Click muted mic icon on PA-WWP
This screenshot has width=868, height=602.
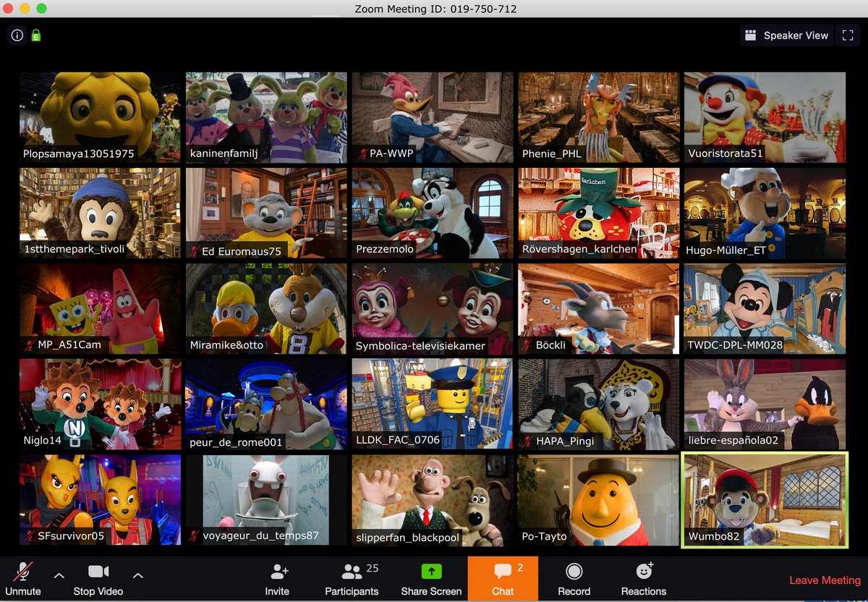(x=362, y=154)
